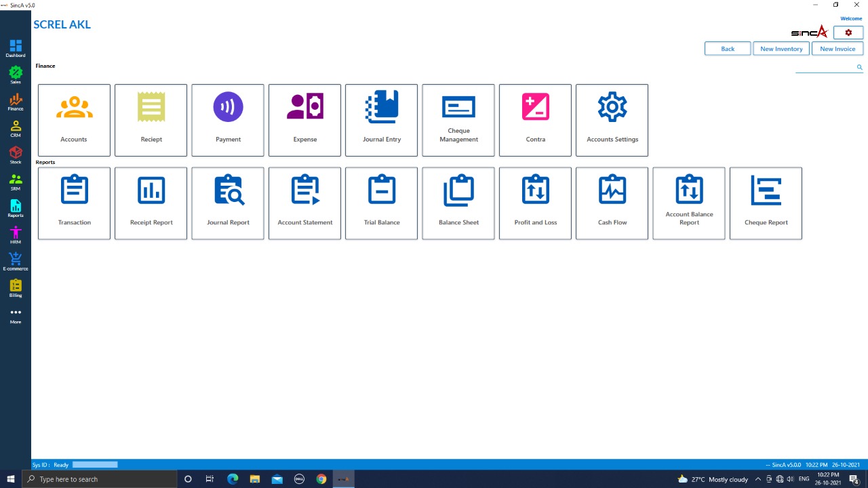Open E-commerce module in sidebar
The image size is (868, 488).
click(16, 262)
